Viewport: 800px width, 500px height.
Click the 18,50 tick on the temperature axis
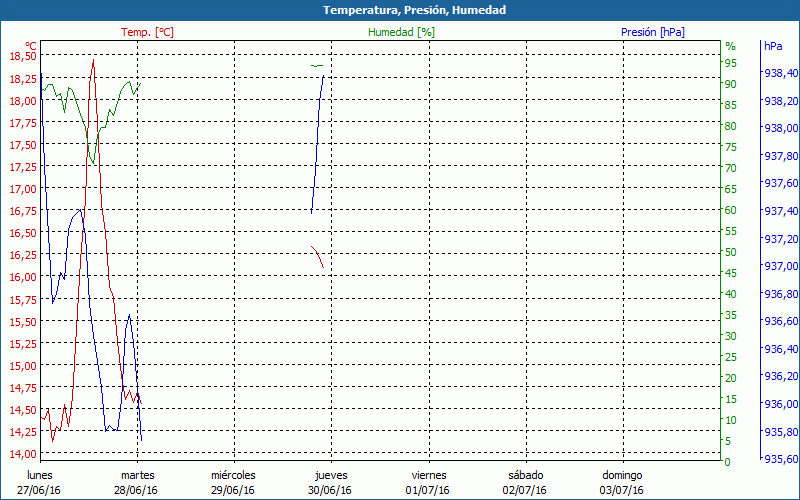[x=22, y=57]
